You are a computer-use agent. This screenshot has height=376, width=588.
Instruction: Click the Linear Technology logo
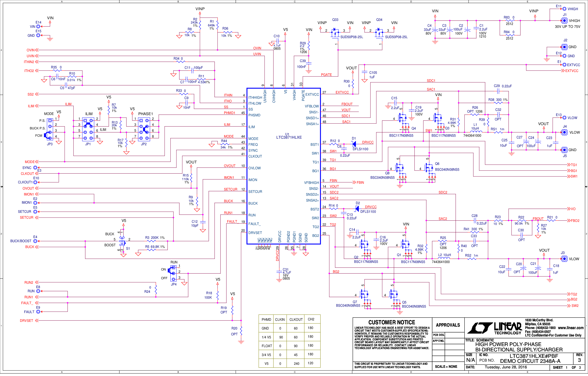pos(494,328)
